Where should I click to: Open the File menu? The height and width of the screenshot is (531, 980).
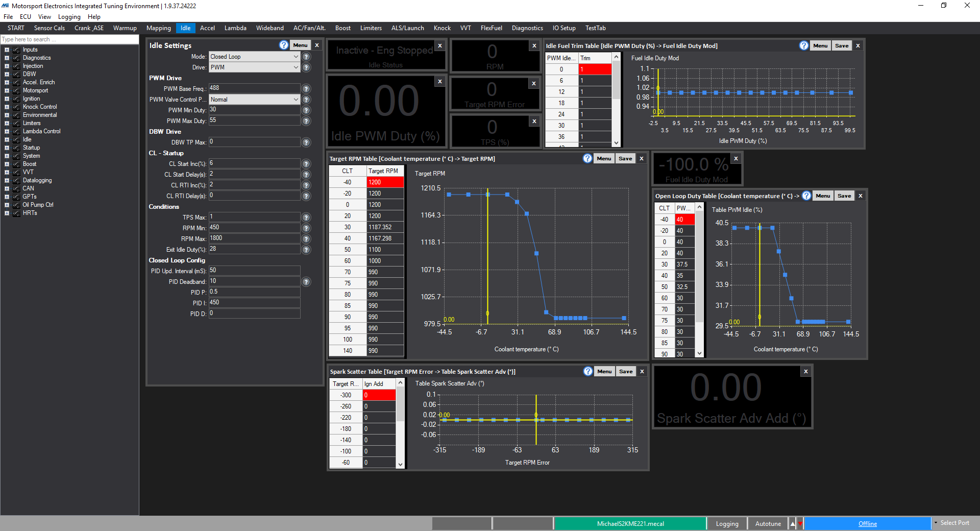[x=8, y=17]
